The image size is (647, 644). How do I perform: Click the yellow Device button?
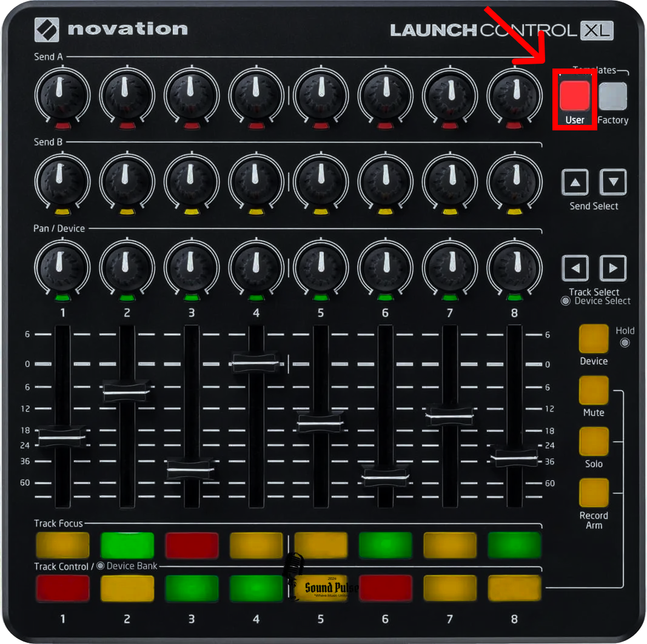point(594,338)
